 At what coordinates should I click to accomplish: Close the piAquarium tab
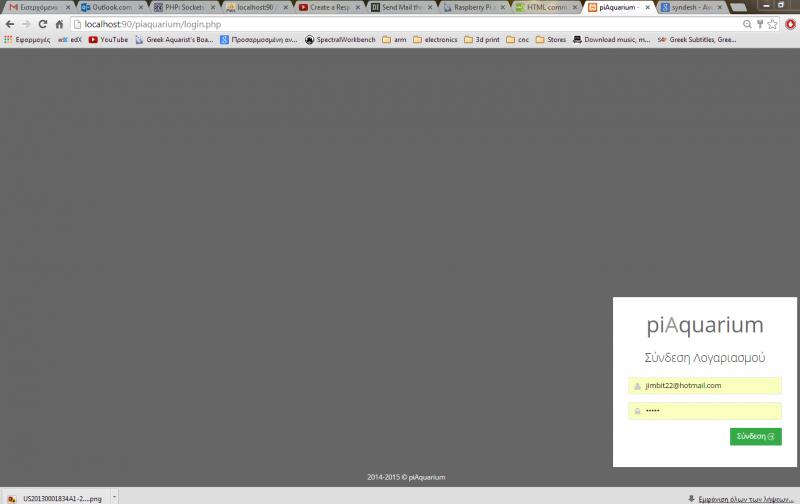pos(650,7)
